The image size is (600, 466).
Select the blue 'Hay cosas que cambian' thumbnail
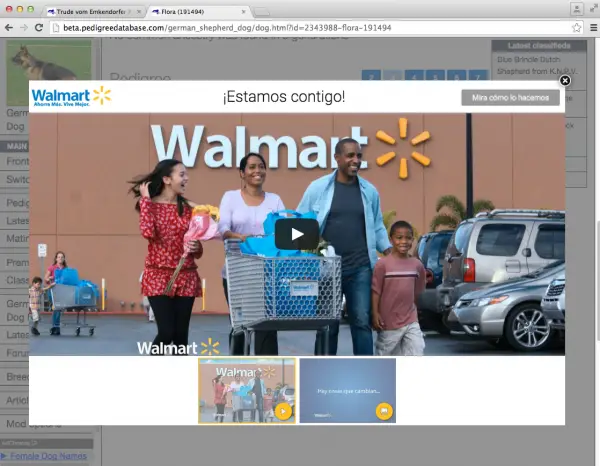click(x=347, y=391)
